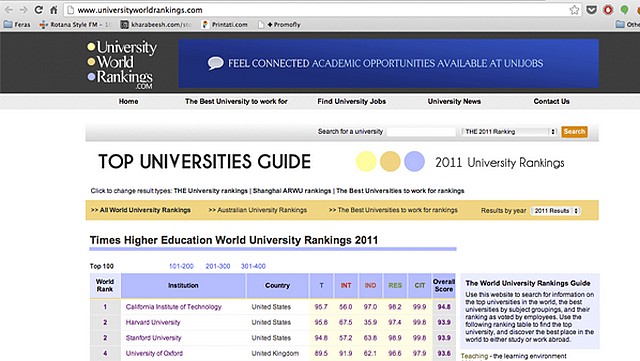
Task: Open the Feras bookmarks folder
Action: point(17,25)
